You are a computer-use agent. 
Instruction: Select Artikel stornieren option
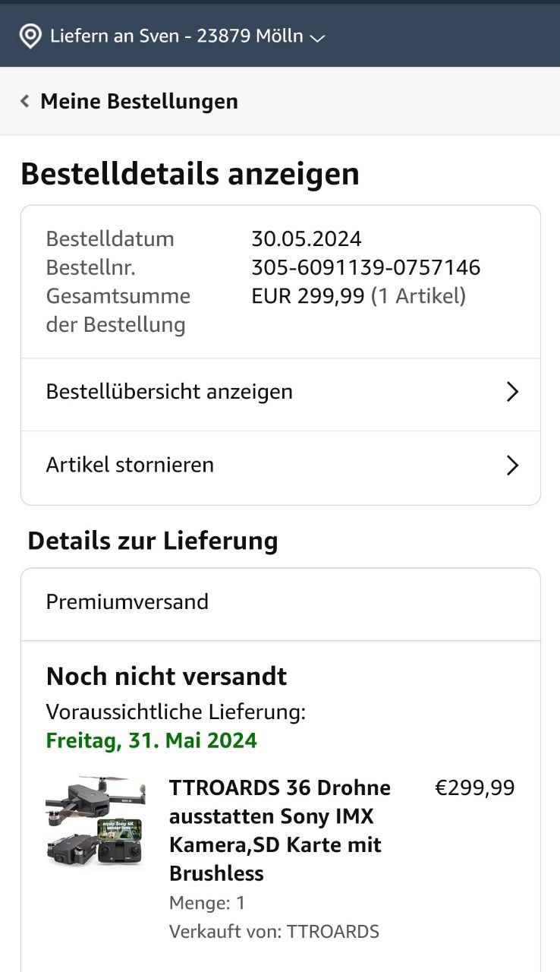click(130, 465)
